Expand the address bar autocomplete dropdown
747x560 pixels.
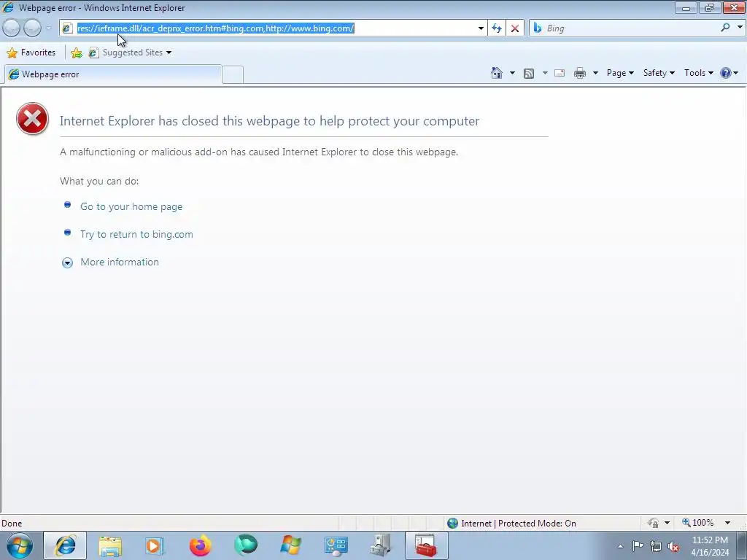click(x=481, y=28)
